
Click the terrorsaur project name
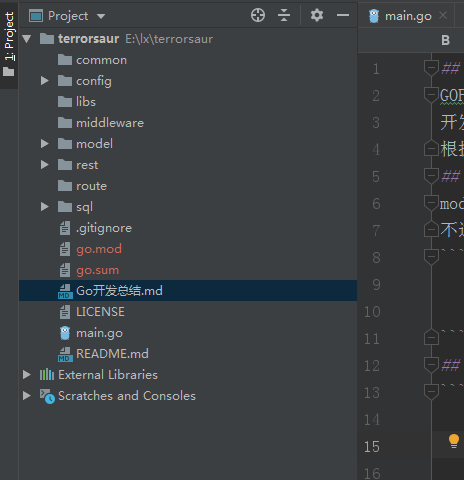click(x=89, y=39)
